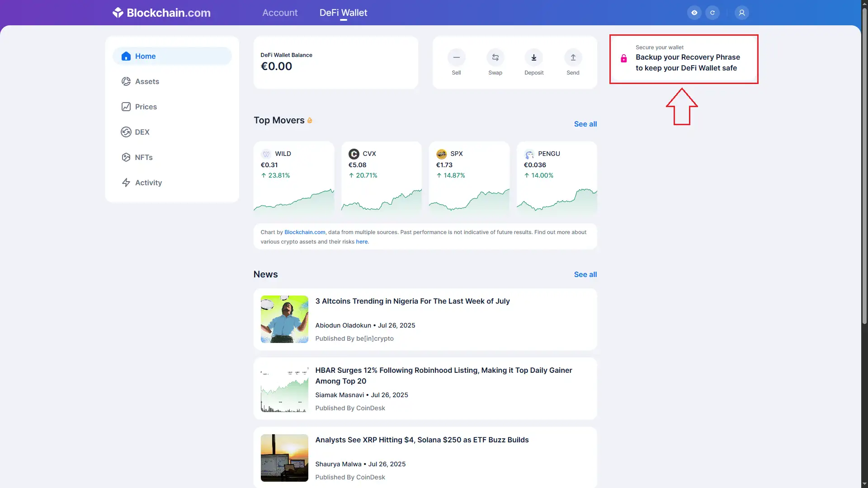Open 'Analysts See XRP Hitting $4' headline

[x=422, y=440]
